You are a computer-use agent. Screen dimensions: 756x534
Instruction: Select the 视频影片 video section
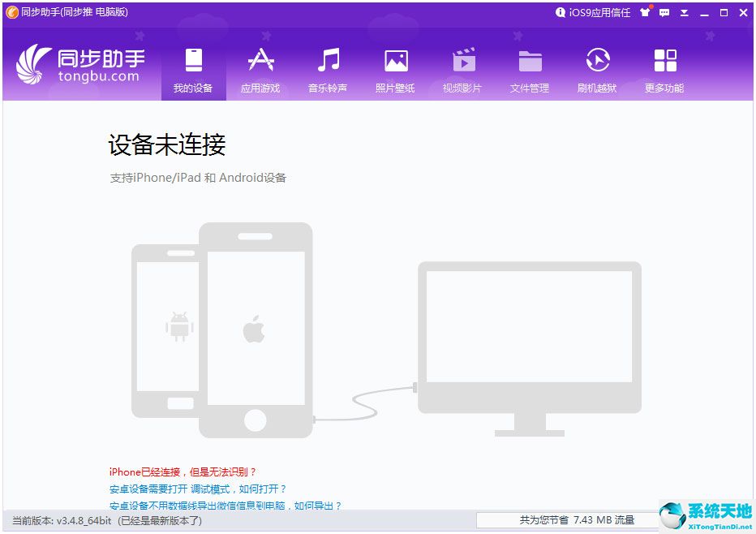pyautogui.click(x=462, y=71)
